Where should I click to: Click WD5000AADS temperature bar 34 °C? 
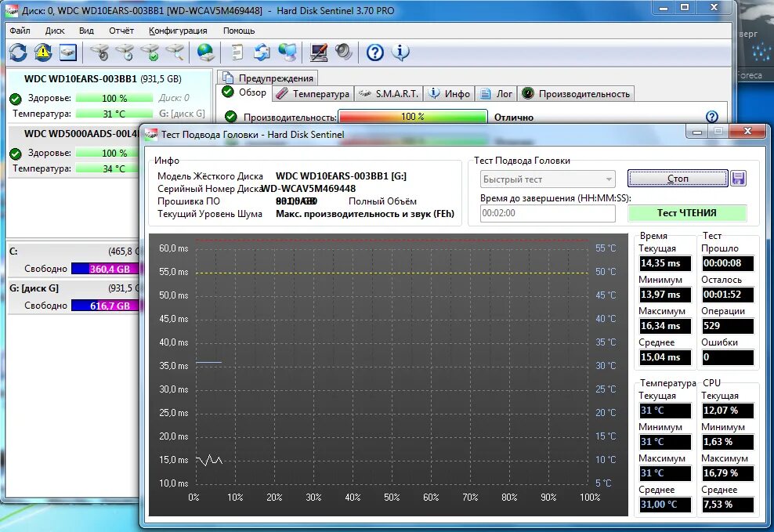click(x=107, y=168)
